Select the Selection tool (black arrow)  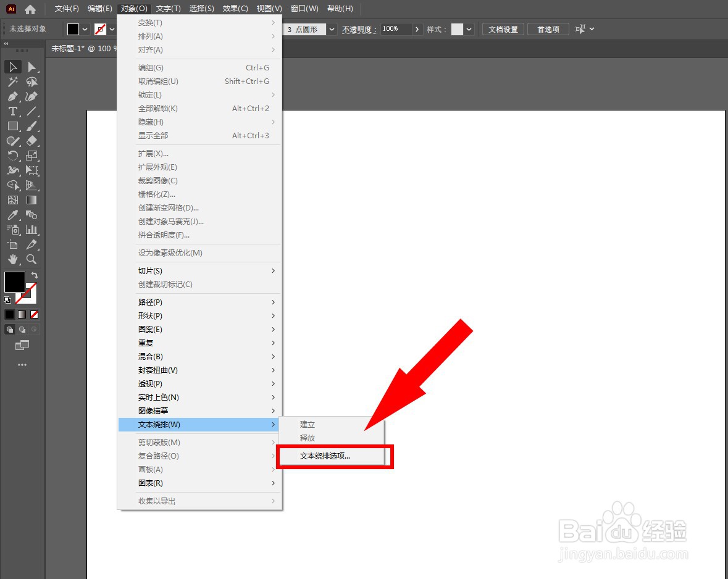pos(13,67)
